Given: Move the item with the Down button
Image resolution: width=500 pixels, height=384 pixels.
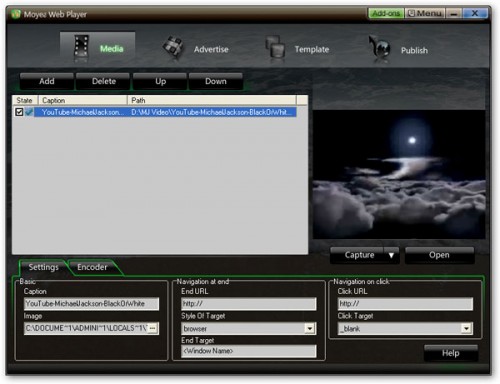Looking at the screenshot, I should (x=216, y=81).
